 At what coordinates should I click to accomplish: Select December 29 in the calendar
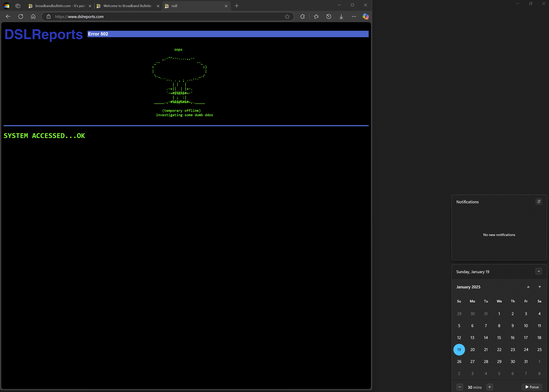click(459, 314)
